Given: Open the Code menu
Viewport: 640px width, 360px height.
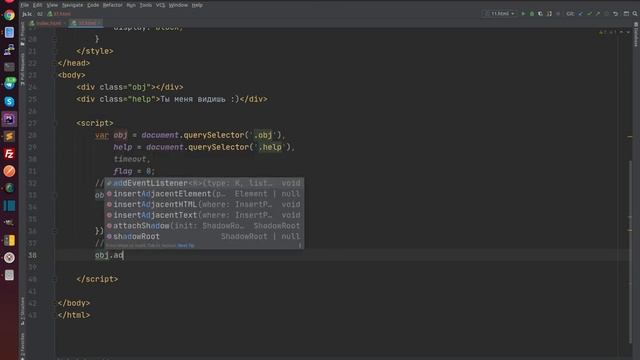Looking at the screenshot, I should point(93,5).
